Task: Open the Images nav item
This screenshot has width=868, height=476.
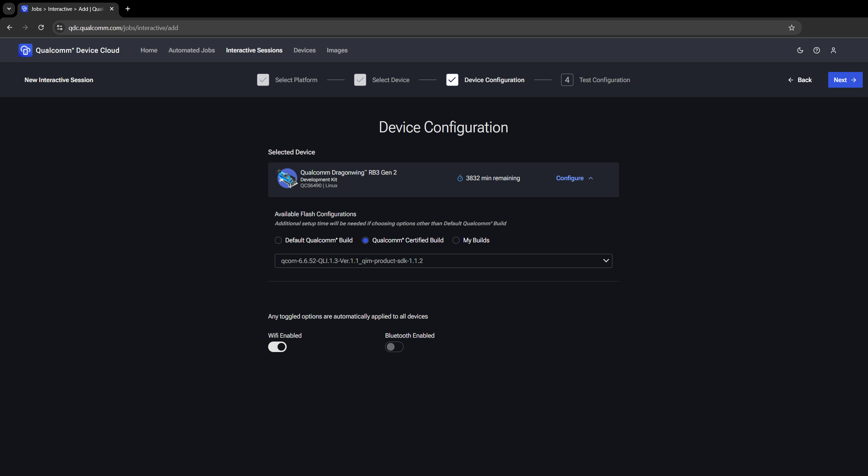Action: point(337,50)
